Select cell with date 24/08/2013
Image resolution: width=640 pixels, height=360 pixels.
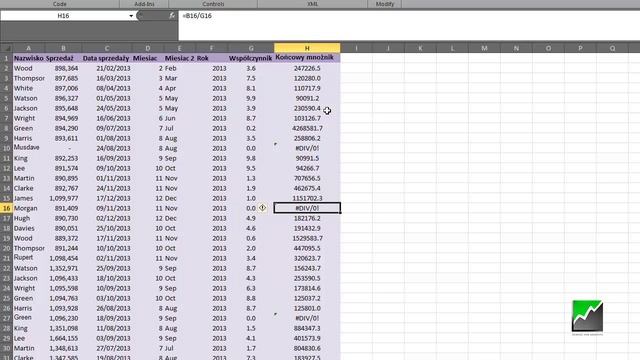point(107,148)
